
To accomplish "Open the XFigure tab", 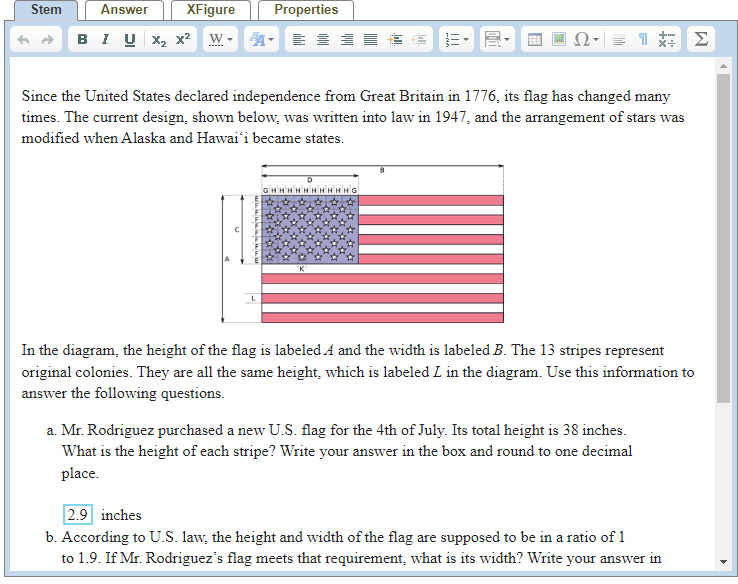I will (x=211, y=10).
